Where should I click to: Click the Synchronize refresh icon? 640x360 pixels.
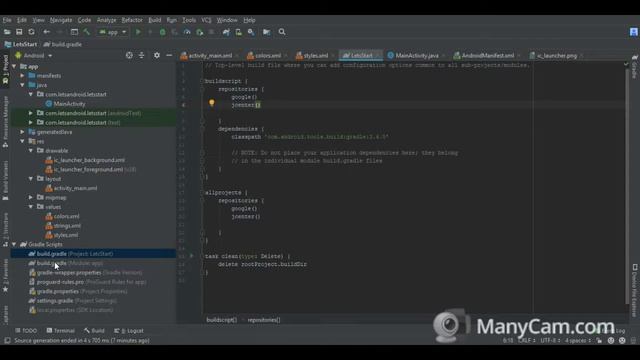pos(31,32)
